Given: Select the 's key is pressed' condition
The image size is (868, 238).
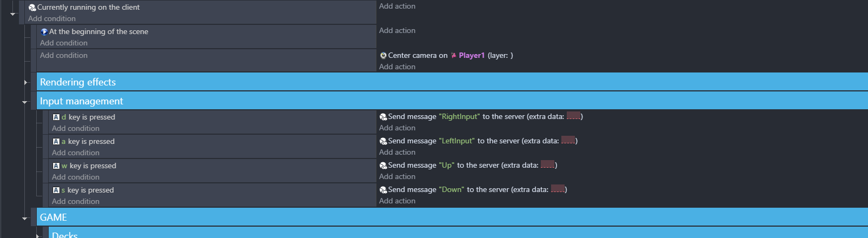Looking at the screenshot, I should pyautogui.click(x=84, y=190).
